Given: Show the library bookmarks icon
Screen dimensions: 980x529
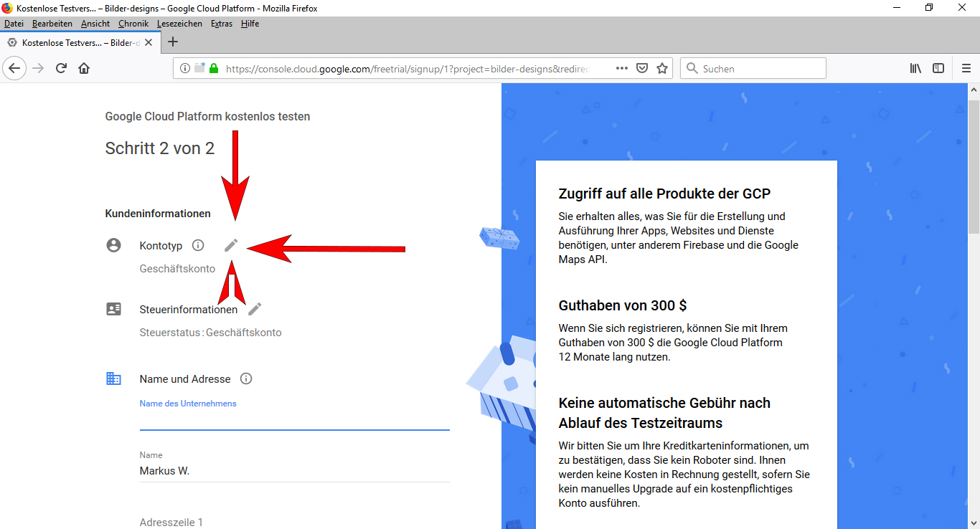Looking at the screenshot, I should 915,68.
